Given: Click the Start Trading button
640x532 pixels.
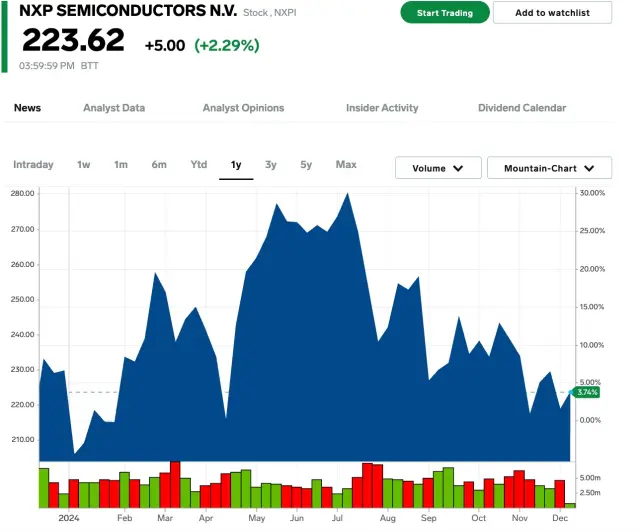Looking at the screenshot, I should [445, 13].
